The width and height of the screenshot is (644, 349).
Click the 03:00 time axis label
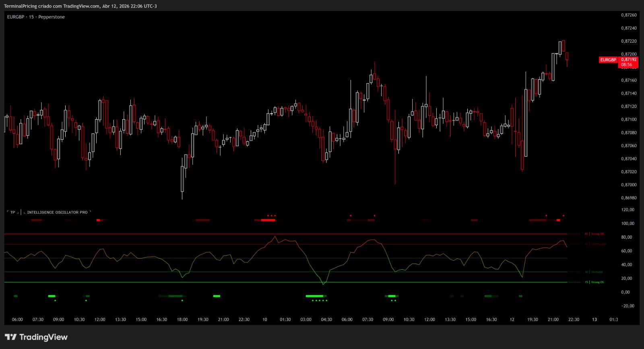point(306,320)
